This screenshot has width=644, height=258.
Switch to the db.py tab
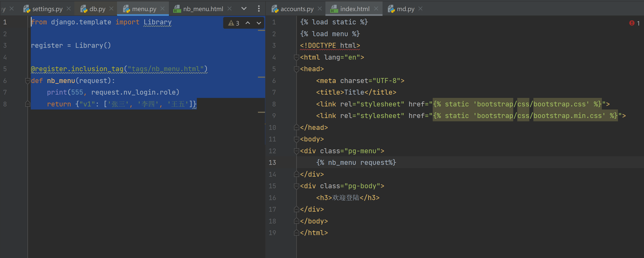pyautogui.click(x=97, y=9)
